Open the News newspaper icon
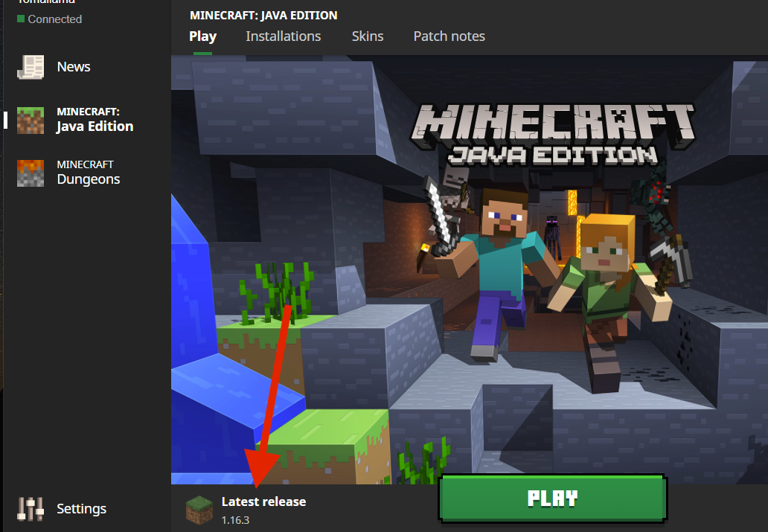768x532 pixels. click(x=31, y=67)
